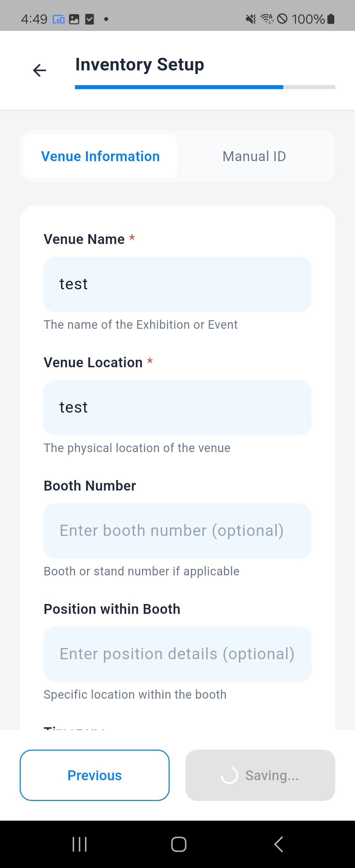Tap the Position within Booth field
Viewport: 355px width, 868px height.
(177, 654)
